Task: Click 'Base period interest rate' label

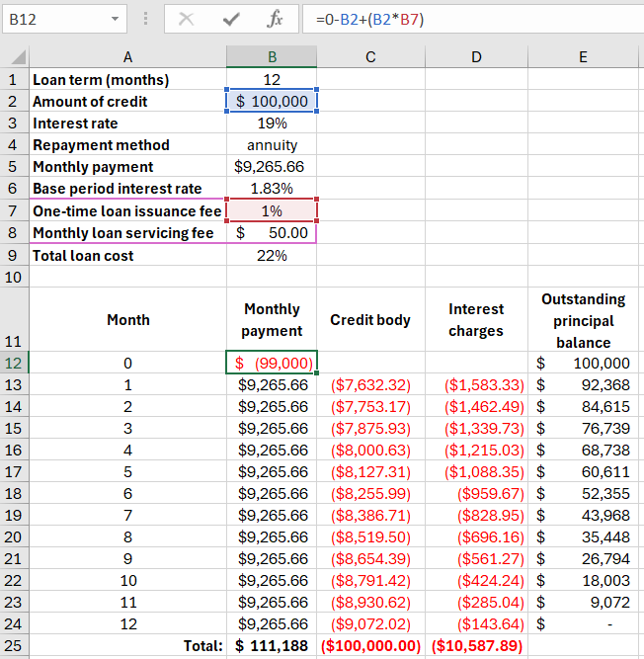Action: pos(118,189)
